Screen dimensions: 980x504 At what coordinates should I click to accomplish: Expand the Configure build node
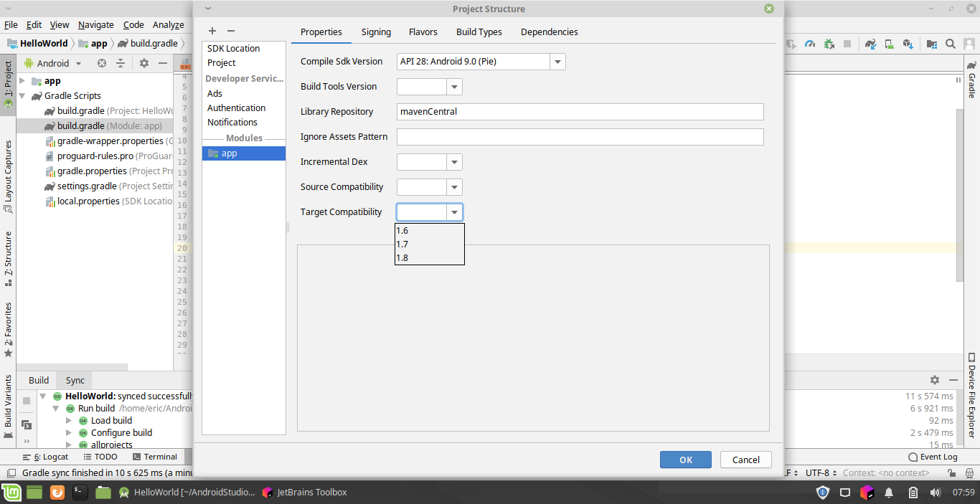69,433
